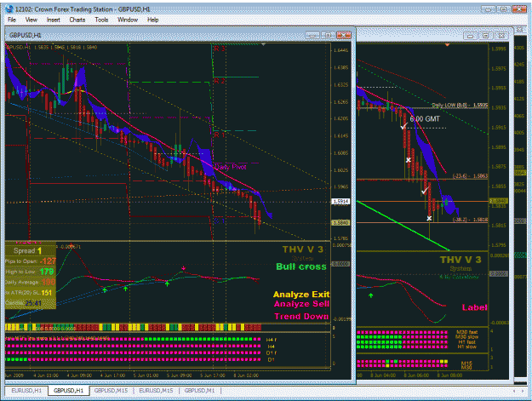Click the H4 f trend row label
532x401 pixels.
271,340
